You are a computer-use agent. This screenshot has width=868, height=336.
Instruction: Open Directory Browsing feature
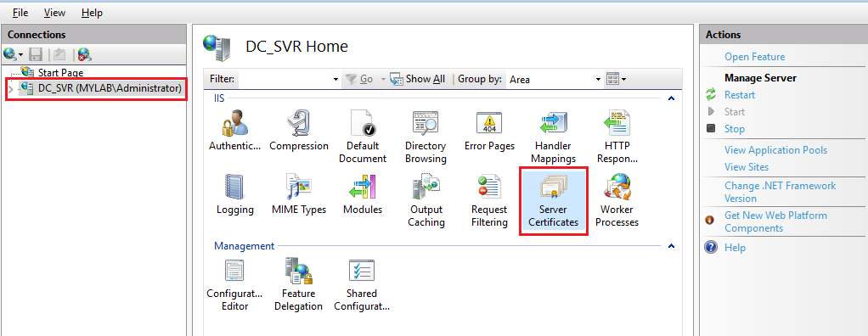point(426,123)
